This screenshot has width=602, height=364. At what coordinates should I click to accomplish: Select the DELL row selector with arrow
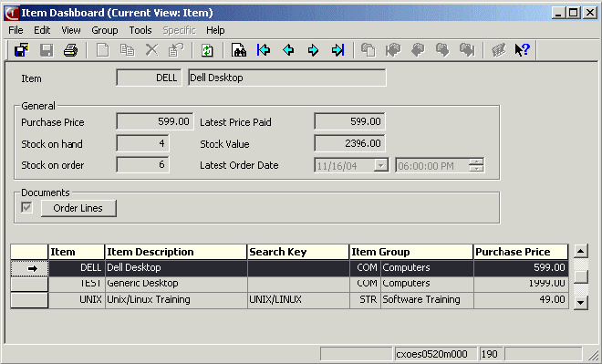coord(29,268)
